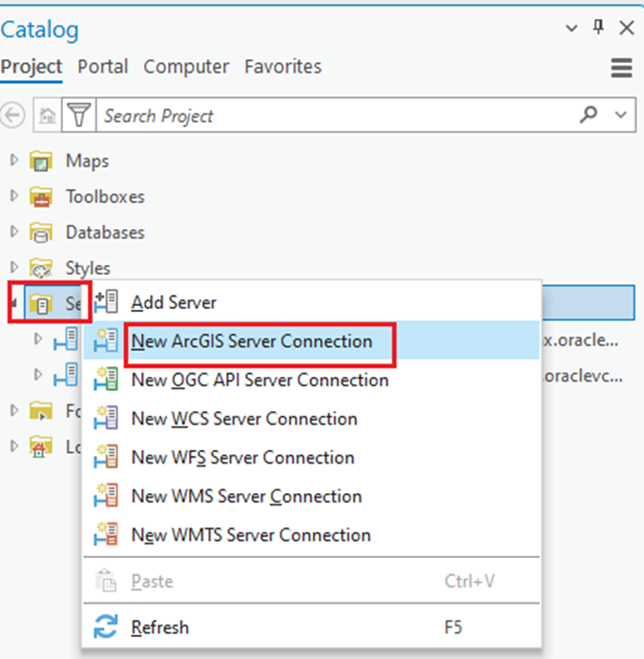The width and height of the screenshot is (644, 659).
Task: Expand the Maps tree node
Action: [14, 159]
